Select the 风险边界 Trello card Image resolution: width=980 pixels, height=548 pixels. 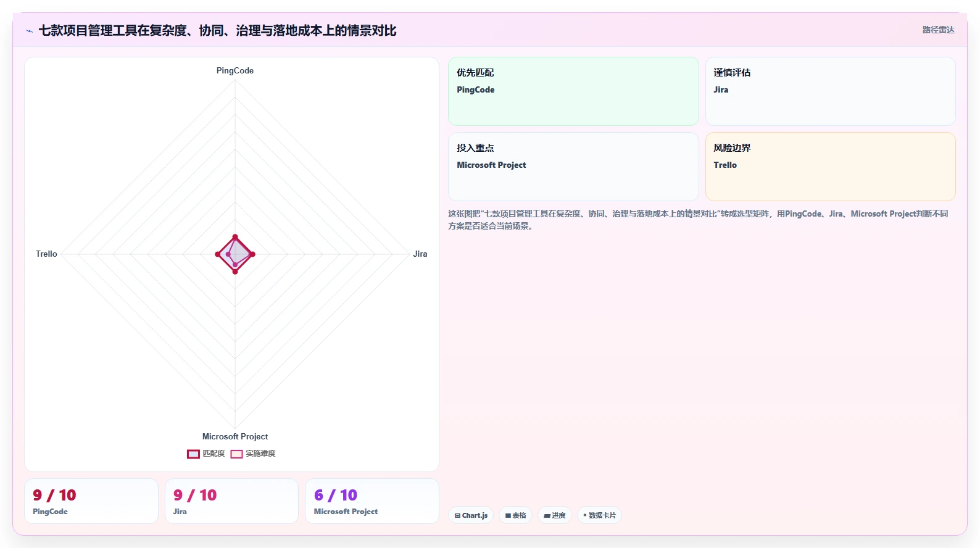[x=830, y=167]
